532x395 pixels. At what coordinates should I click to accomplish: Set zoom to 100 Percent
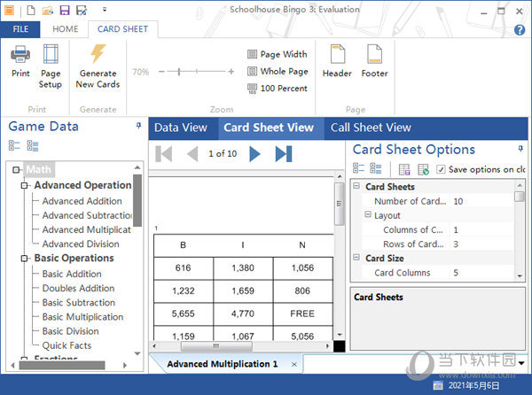(278, 89)
